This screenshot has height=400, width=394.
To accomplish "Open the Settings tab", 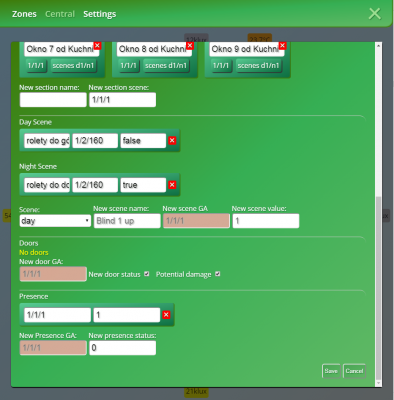I will (x=100, y=14).
